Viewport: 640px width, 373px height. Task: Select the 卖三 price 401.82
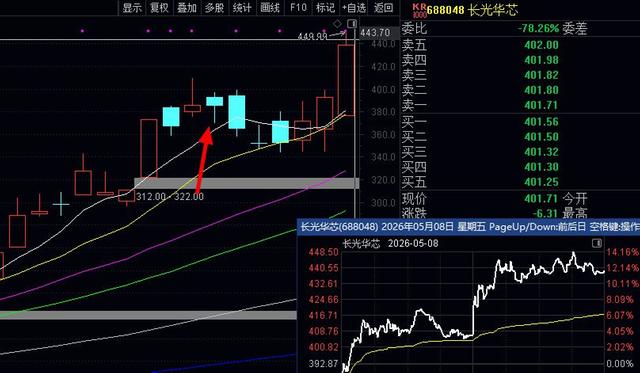click(541, 75)
